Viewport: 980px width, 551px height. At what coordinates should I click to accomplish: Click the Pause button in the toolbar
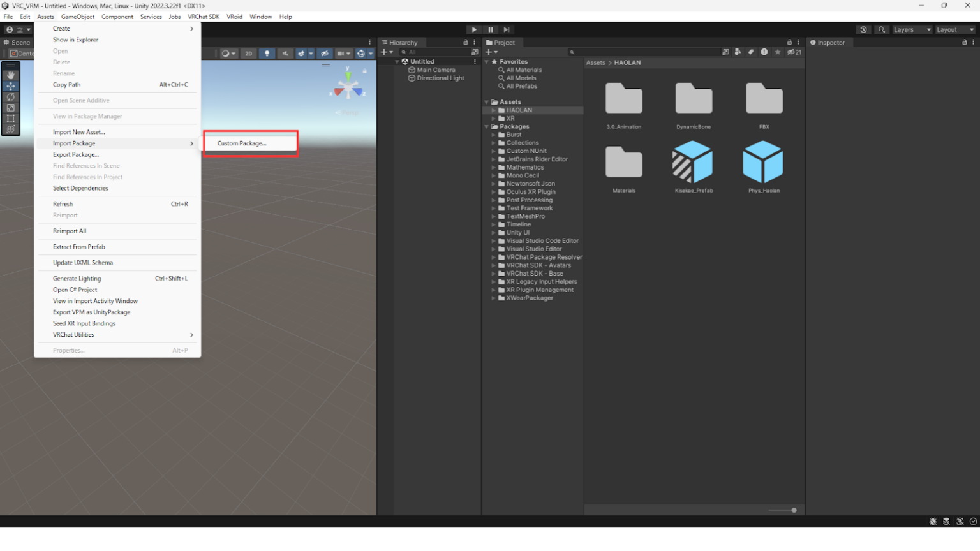[x=490, y=29]
